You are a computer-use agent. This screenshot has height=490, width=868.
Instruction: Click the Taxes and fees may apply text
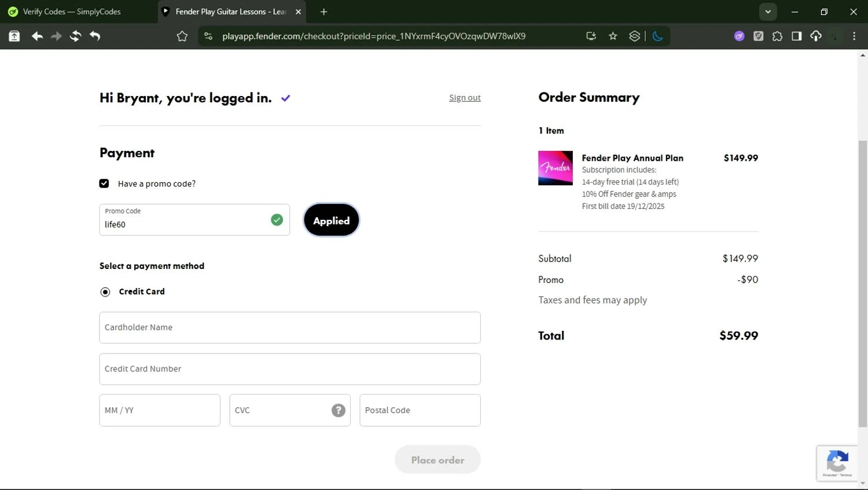[x=593, y=300]
